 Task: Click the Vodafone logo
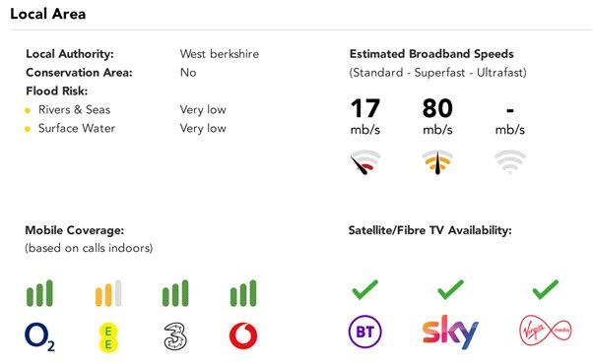(243, 335)
